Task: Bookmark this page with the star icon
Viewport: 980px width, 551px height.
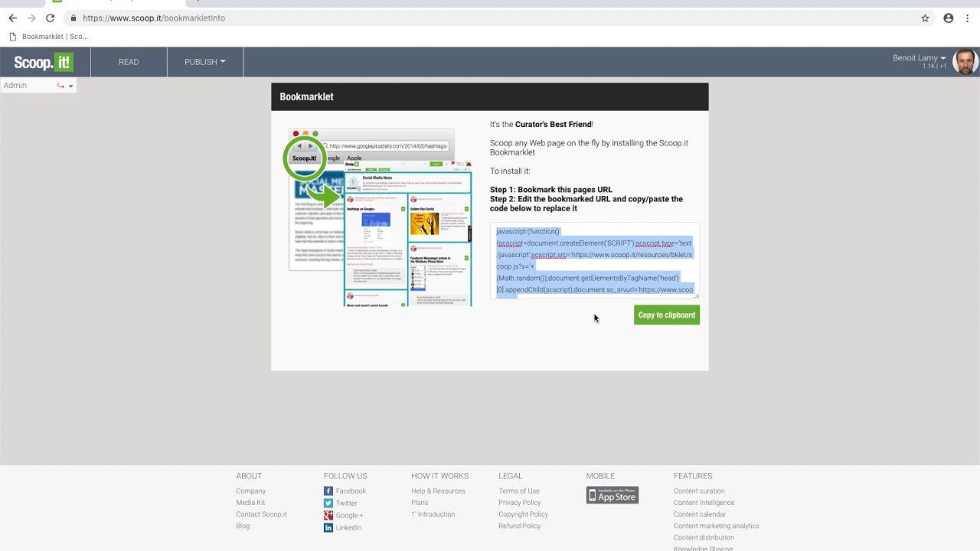Action: tap(925, 18)
